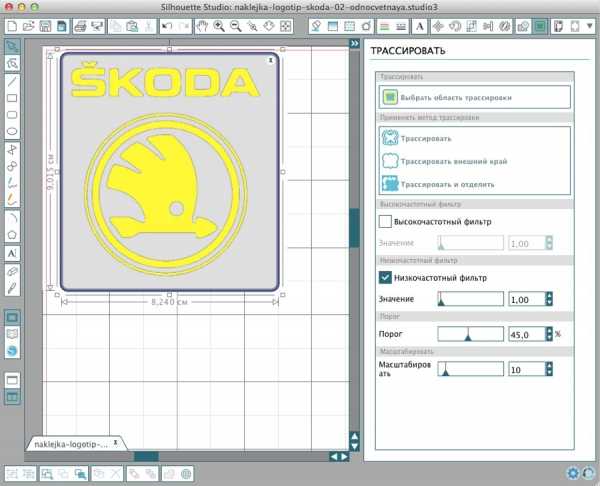Screen dimensions: 600x486
Task: Click the Масштабировать value field showing 10
Action: tap(527, 369)
